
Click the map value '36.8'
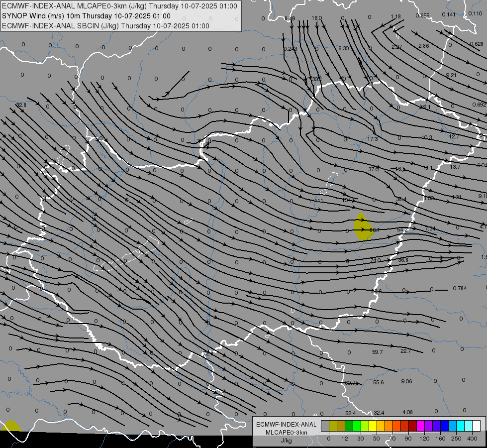pos(403,260)
